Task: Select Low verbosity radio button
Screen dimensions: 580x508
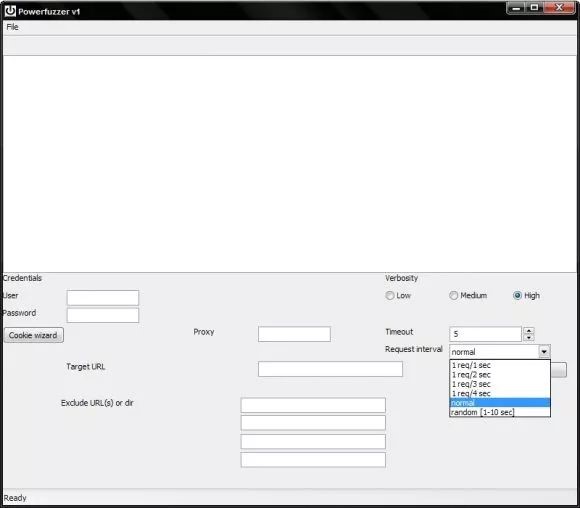Action: [390, 295]
